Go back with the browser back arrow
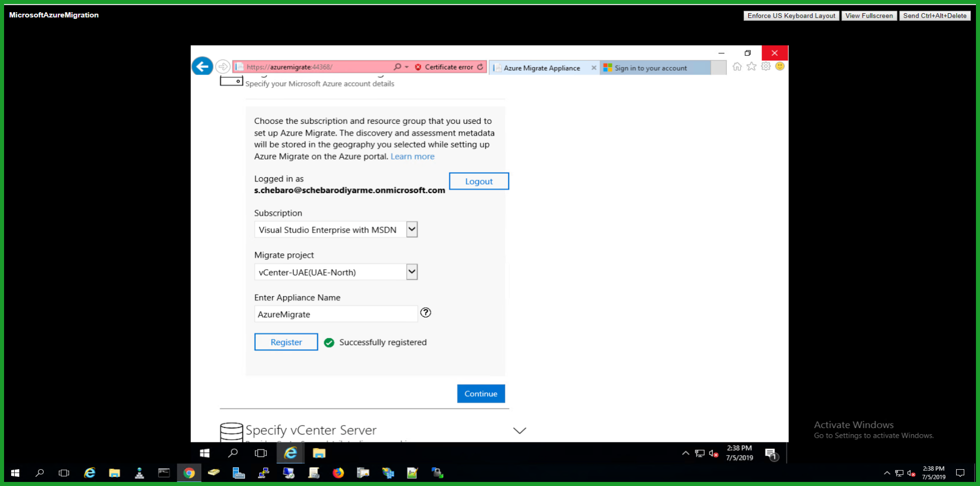Viewport: 980px width, 486px height. (x=202, y=66)
